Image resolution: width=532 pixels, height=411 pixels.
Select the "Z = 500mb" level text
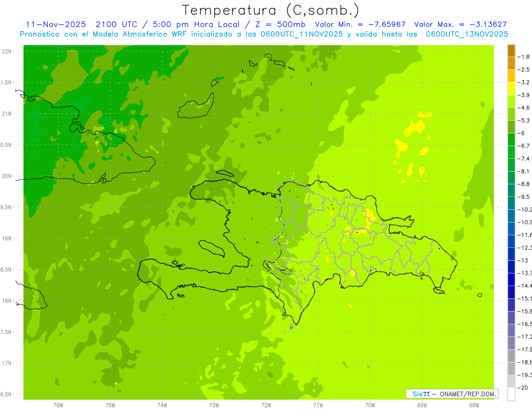[280, 24]
